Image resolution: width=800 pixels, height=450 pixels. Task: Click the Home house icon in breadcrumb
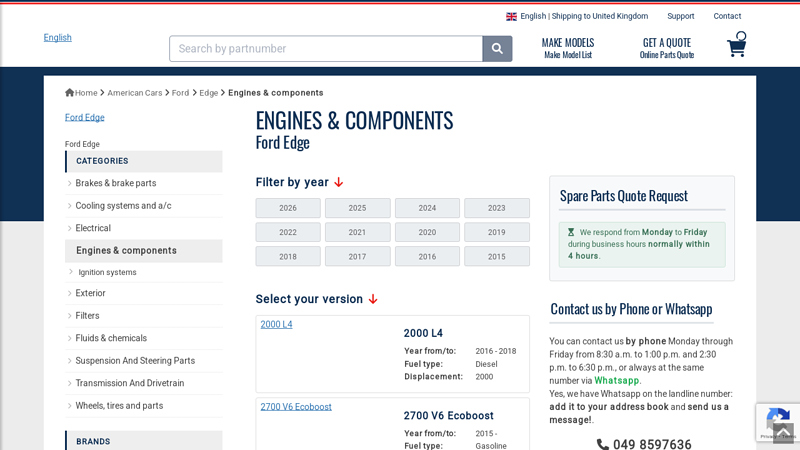(x=69, y=92)
